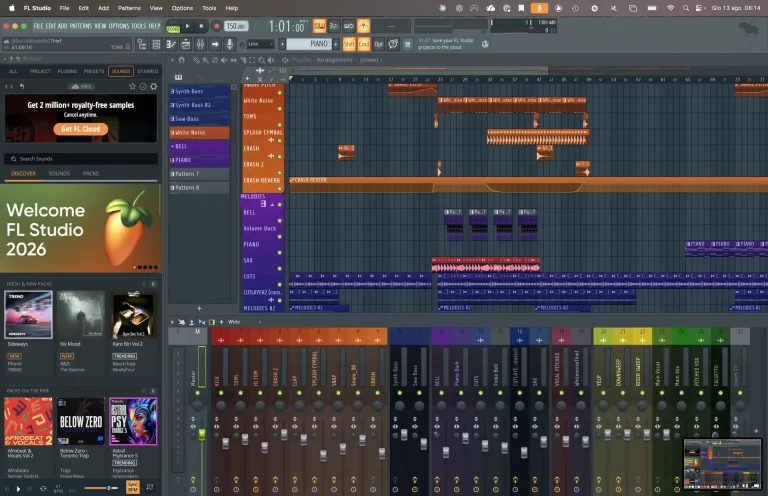Open the Sideways sample pack thumbnail
The image size is (768, 496).
pos(28,315)
